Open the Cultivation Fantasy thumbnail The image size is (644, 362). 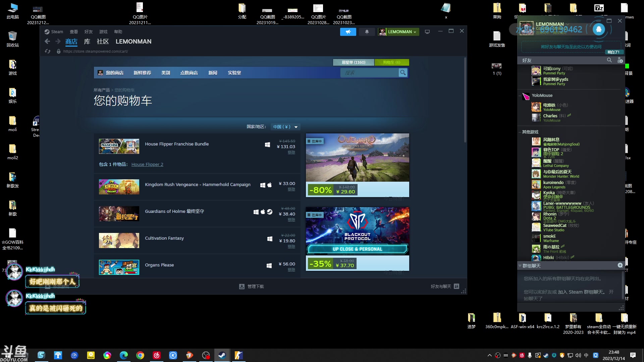tap(119, 240)
